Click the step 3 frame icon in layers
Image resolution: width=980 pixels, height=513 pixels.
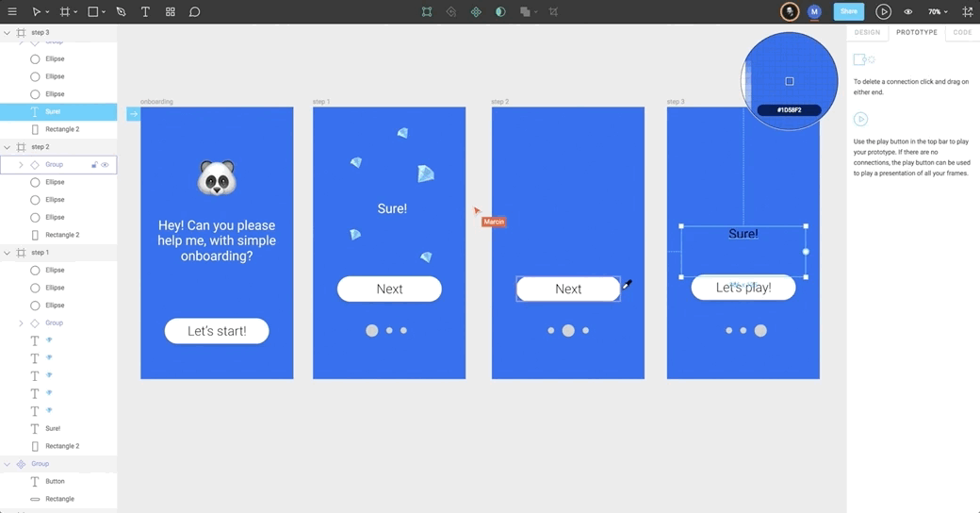click(x=22, y=32)
